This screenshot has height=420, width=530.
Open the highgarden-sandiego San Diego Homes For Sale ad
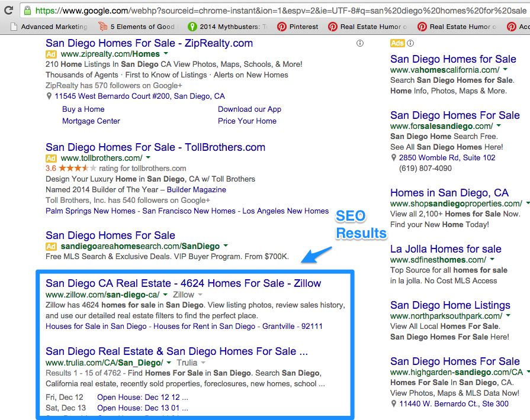[x=455, y=361]
